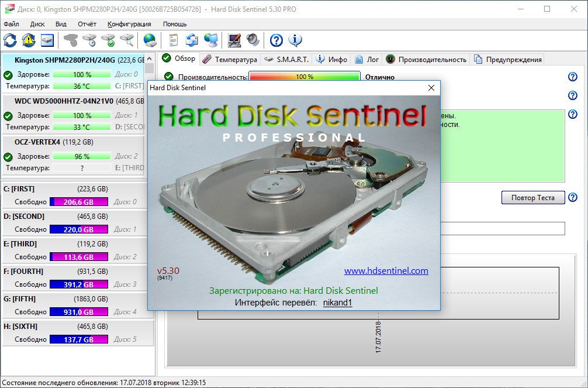Click the speaker sound toolbar icon
Image resolution: width=588 pixels, height=388 pixels.
point(253,40)
